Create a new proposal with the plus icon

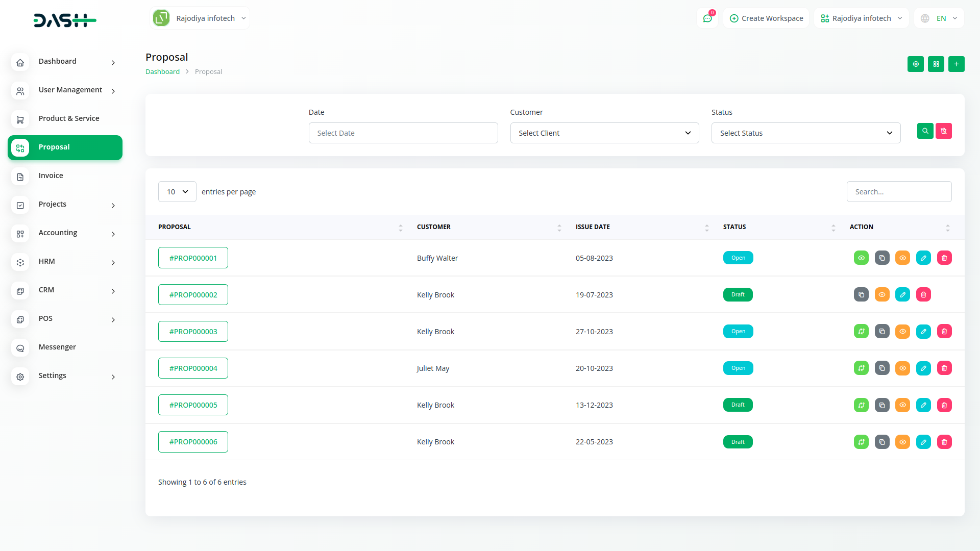(957, 64)
